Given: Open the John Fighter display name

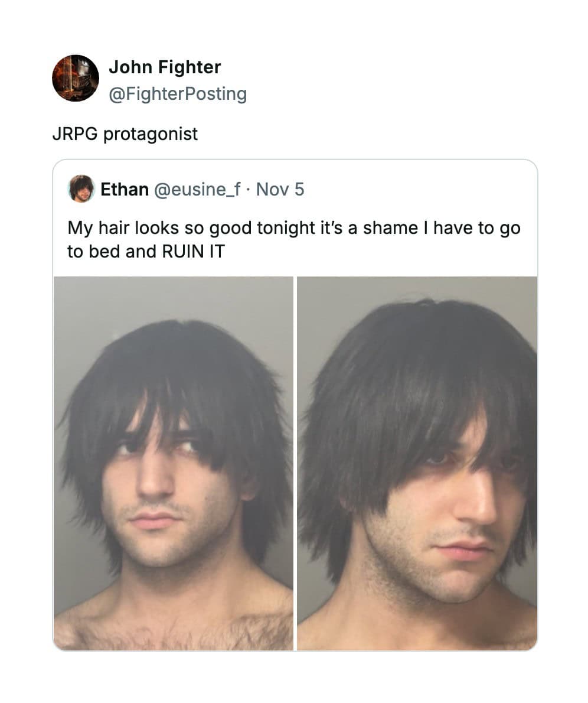Looking at the screenshot, I should click(x=165, y=67).
